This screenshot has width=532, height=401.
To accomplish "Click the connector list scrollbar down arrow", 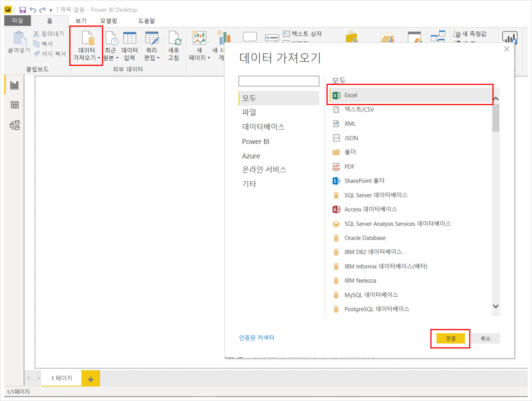I will pos(496,306).
